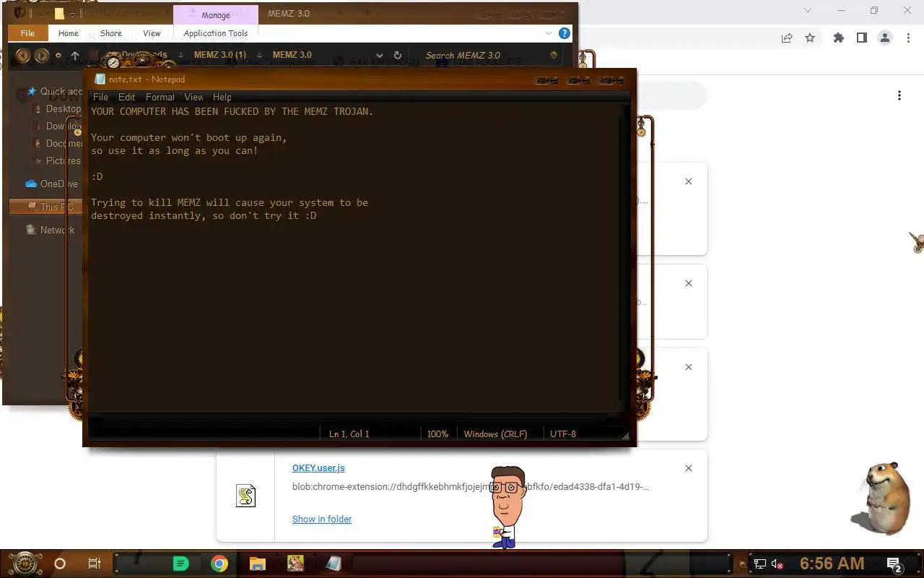Click UTF-8 encoding status entry
This screenshot has height=578, width=924.
pos(563,434)
